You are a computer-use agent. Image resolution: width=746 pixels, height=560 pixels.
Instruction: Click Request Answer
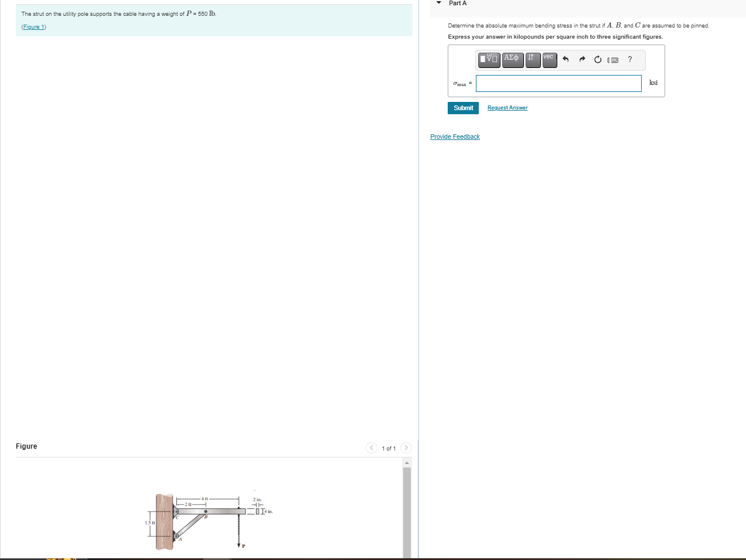click(507, 108)
